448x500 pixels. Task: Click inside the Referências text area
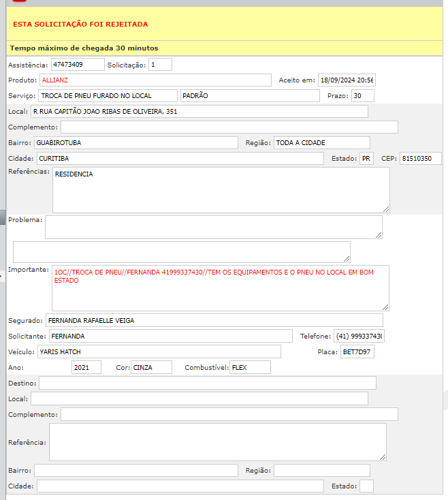(221, 190)
